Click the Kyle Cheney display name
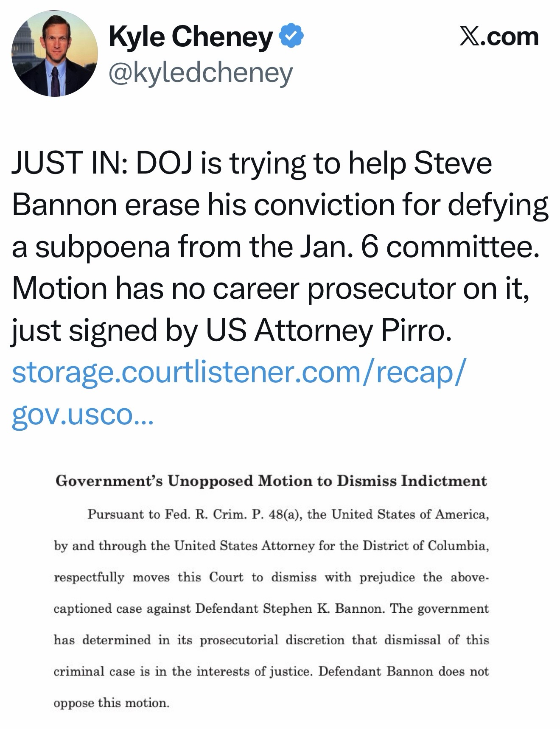This screenshot has height=729, width=560. click(x=190, y=37)
